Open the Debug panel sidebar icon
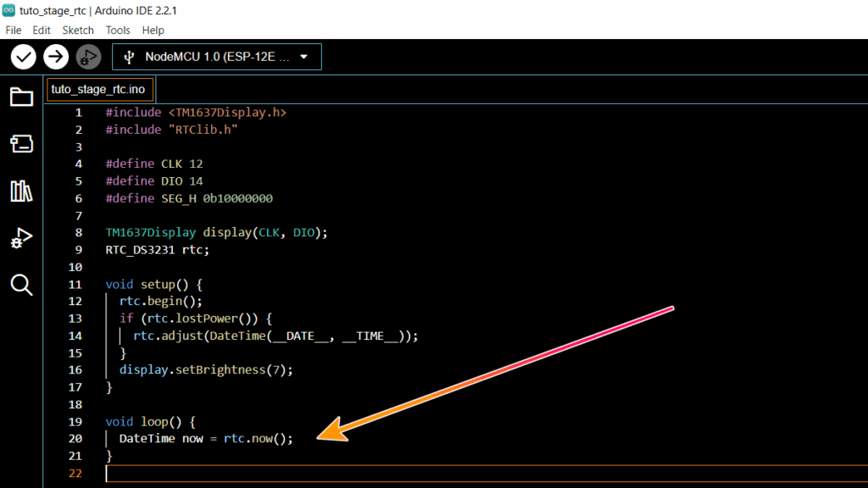 click(x=21, y=238)
